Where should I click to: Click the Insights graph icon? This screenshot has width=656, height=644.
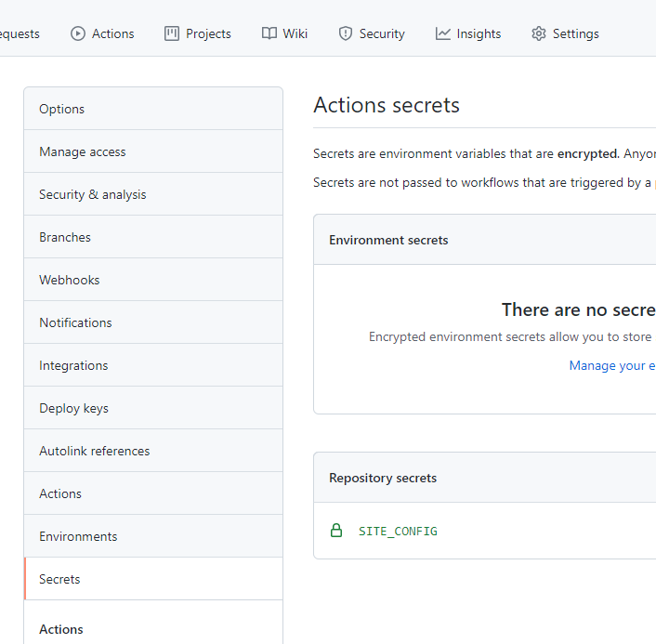click(x=442, y=33)
